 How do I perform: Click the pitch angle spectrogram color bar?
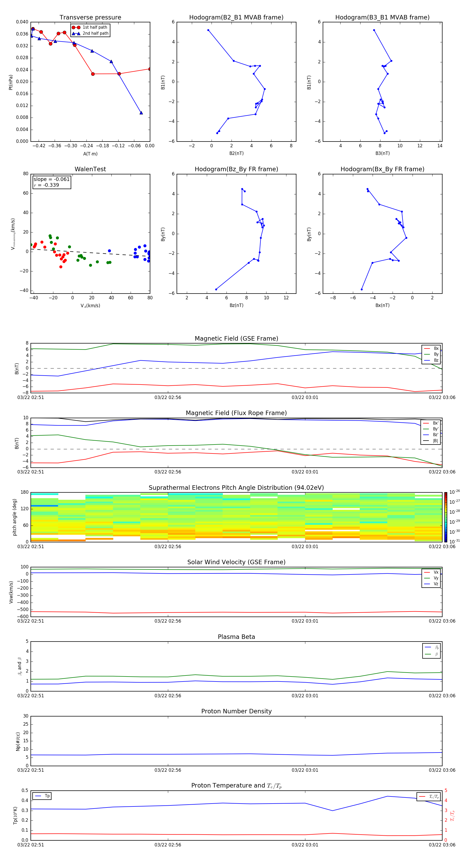(x=446, y=517)
